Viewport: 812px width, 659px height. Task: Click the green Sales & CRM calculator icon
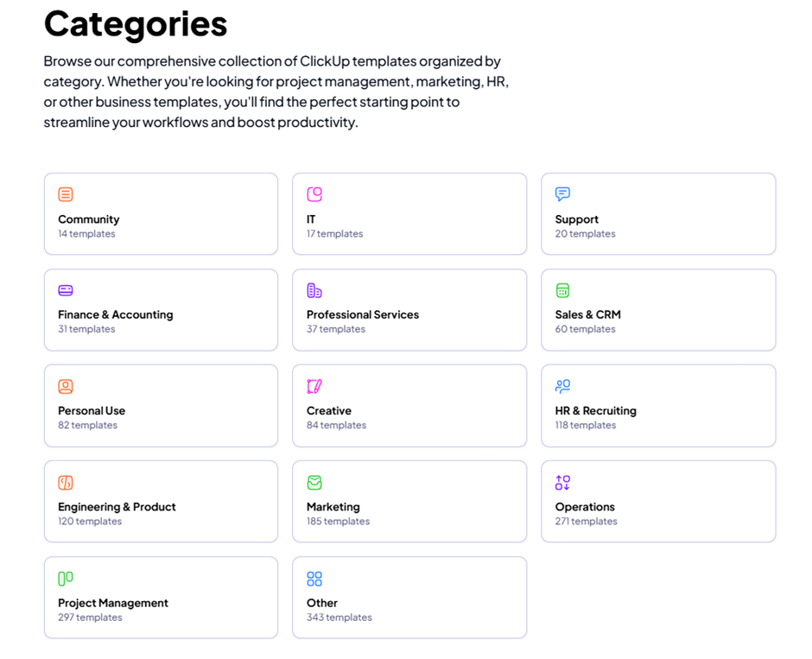click(562, 290)
